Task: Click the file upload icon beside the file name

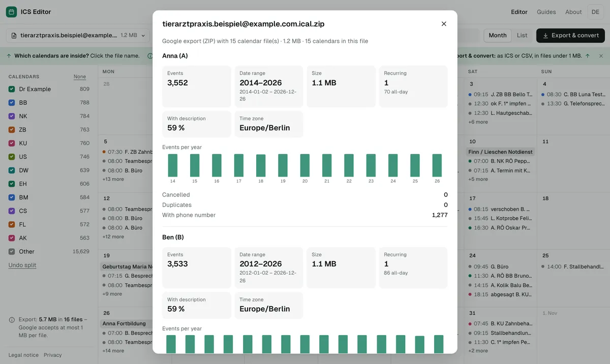Action: [x=14, y=36]
